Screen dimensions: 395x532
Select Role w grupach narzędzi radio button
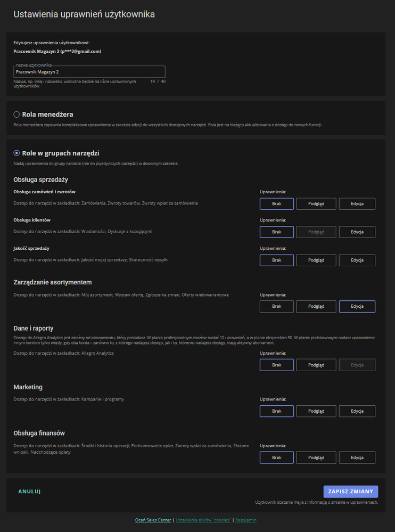click(x=17, y=153)
